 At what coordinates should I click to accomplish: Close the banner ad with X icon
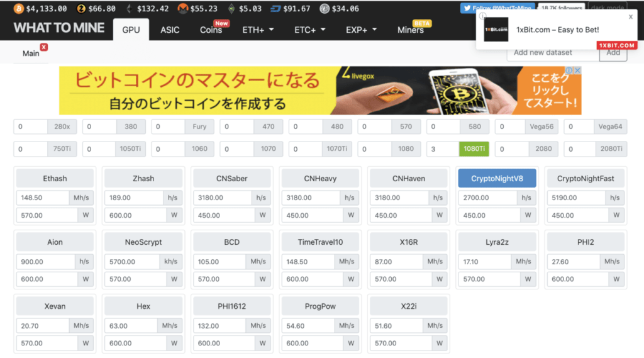tap(577, 70)
